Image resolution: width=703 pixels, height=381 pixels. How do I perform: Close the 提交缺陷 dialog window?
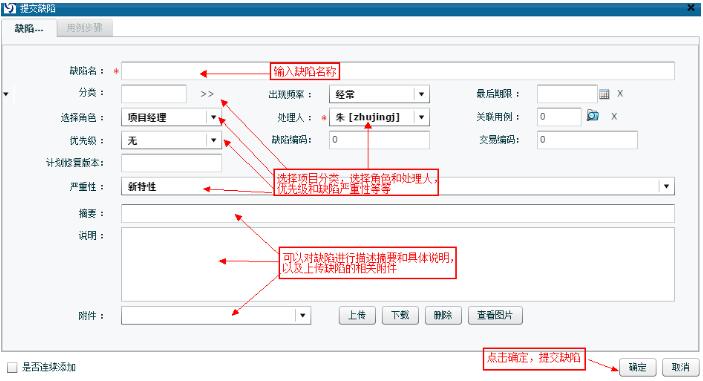pos(692,8)
